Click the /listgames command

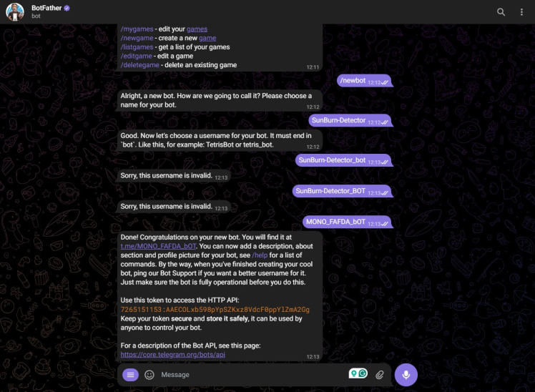click(137, 47)
